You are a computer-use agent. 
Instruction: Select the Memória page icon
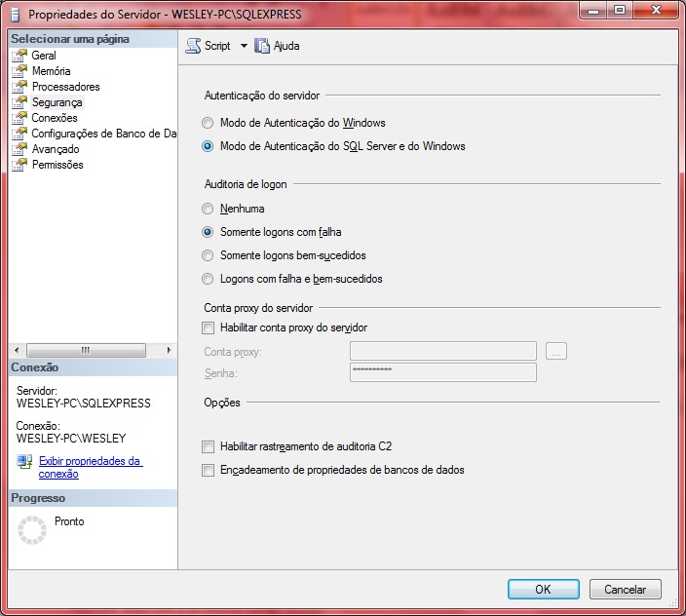[x=19, y=71]
